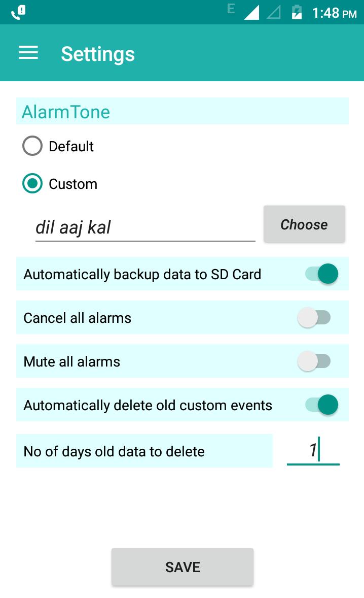This screenshot has width=364, height=598.
Task: Click the days-to-delete number field
Action: 313,451
